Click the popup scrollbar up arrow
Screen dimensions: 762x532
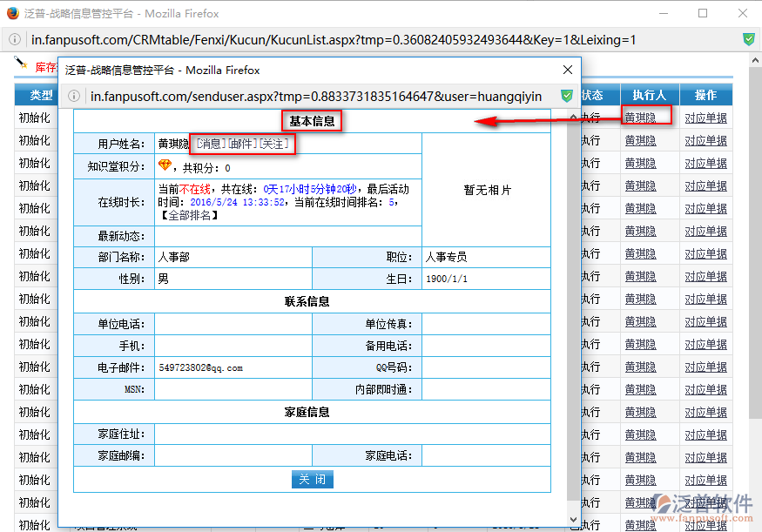click(x=572, y=116)
